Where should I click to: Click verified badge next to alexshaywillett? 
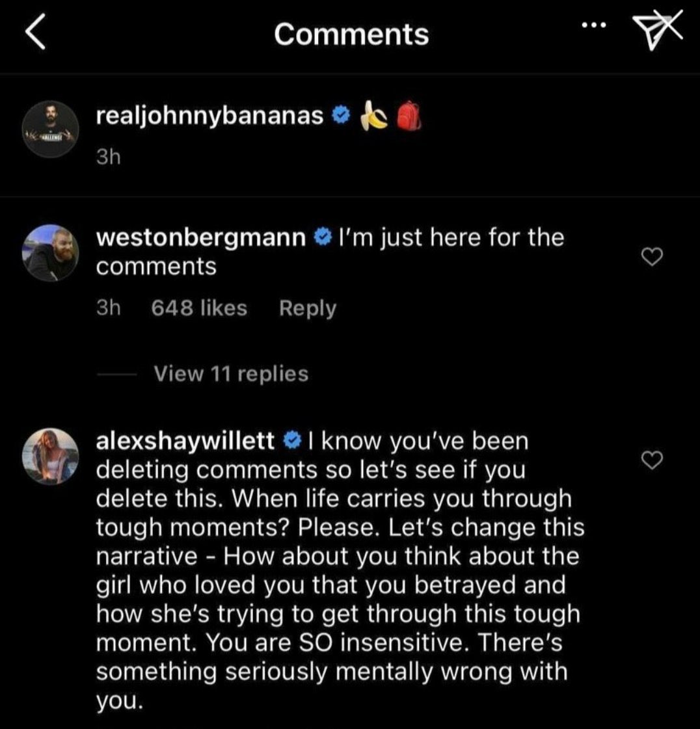click(x=291, y=442)
